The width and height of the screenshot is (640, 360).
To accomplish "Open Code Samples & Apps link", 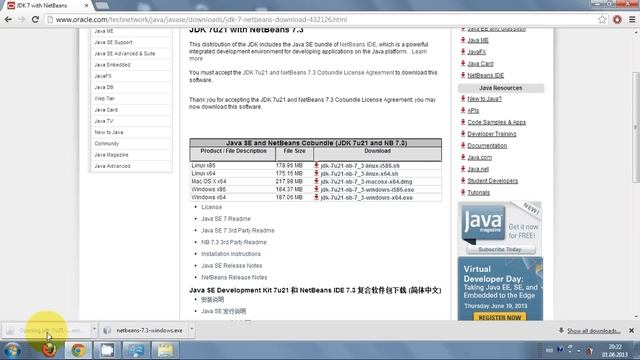I will pos(496,122).
